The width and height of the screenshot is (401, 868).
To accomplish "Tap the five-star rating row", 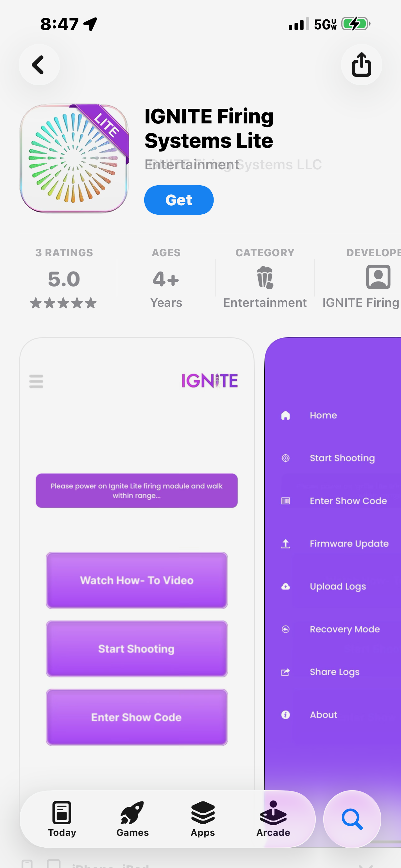I will (x=63, y=303).
